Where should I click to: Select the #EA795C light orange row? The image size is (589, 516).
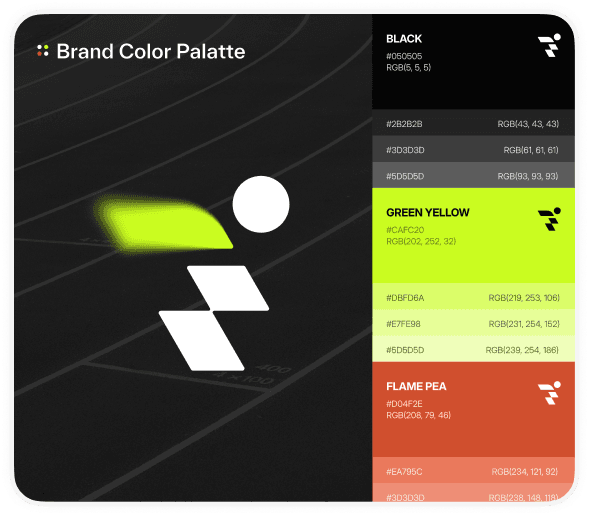[473, 470]
